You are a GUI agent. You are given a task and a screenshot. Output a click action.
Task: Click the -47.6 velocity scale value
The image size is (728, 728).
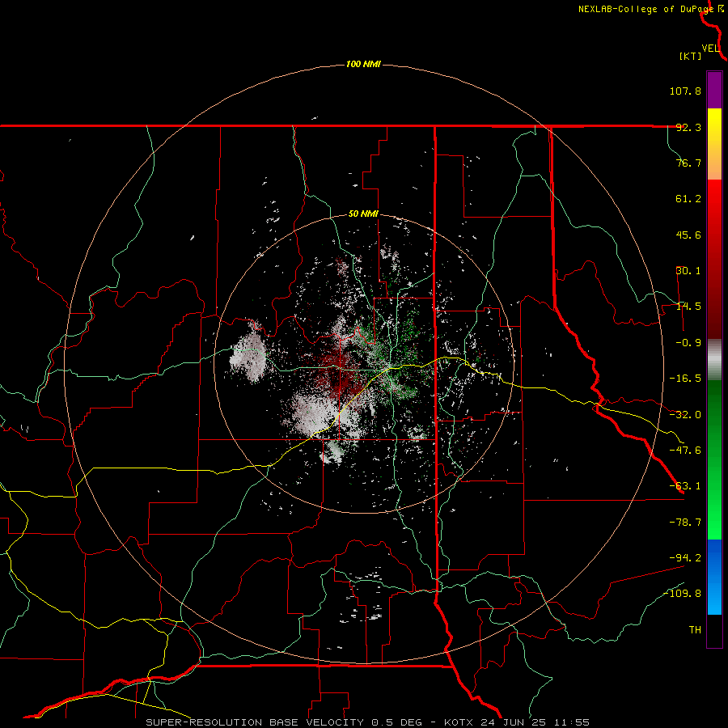pyautogui.click(x=685, y=451)
